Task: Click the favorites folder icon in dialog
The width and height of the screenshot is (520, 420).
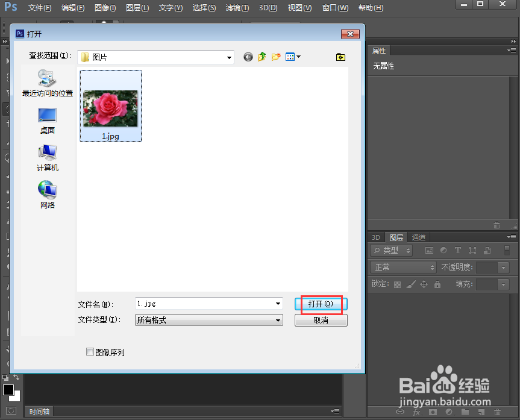Action: pyautogui.click(x=340, y=57)
